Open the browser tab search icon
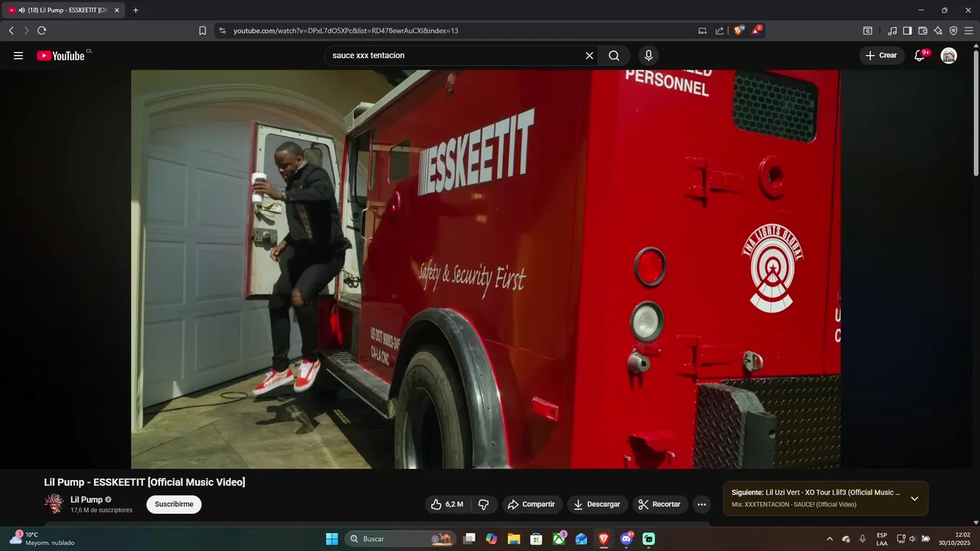980x551 pixels. tap(867, 31)
